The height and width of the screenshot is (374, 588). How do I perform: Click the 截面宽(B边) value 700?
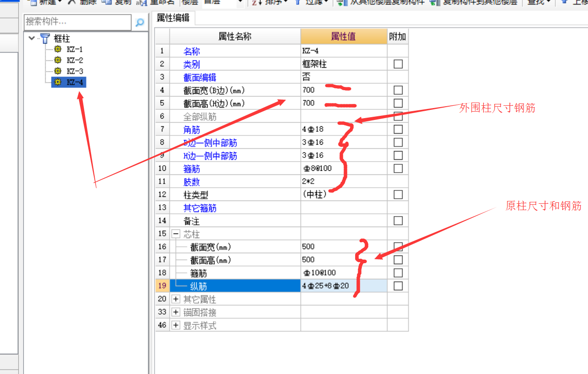pyautogui.click(x=344, y=90)
